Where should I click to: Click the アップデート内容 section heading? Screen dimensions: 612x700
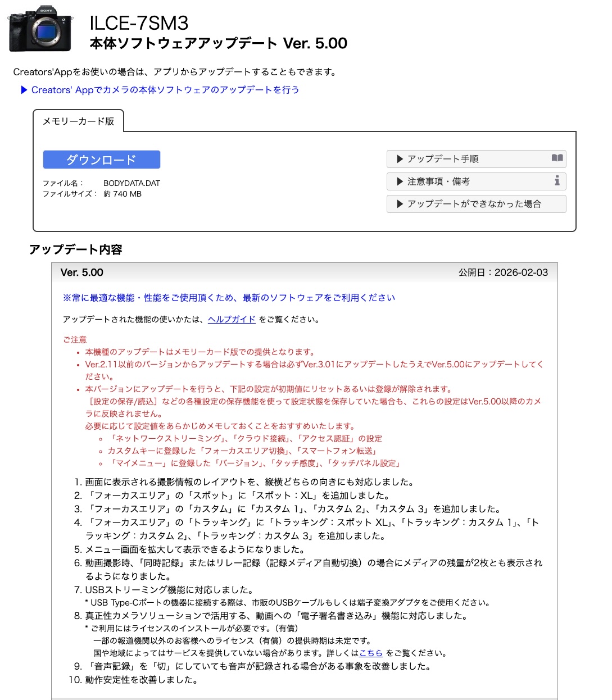76,249
